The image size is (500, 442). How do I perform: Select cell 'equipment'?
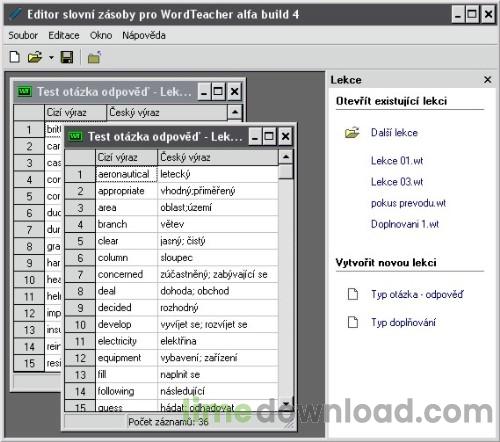[126, 358]
